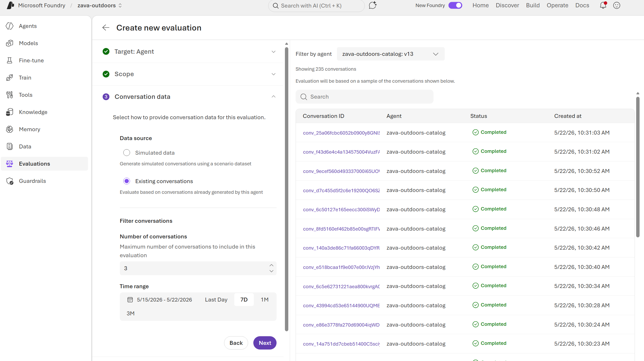Open conversation conv_14a751dd7cbeb51400C5sci
Image resolution: width=644 pixels, height=361 pixels.
coord(341,344)
